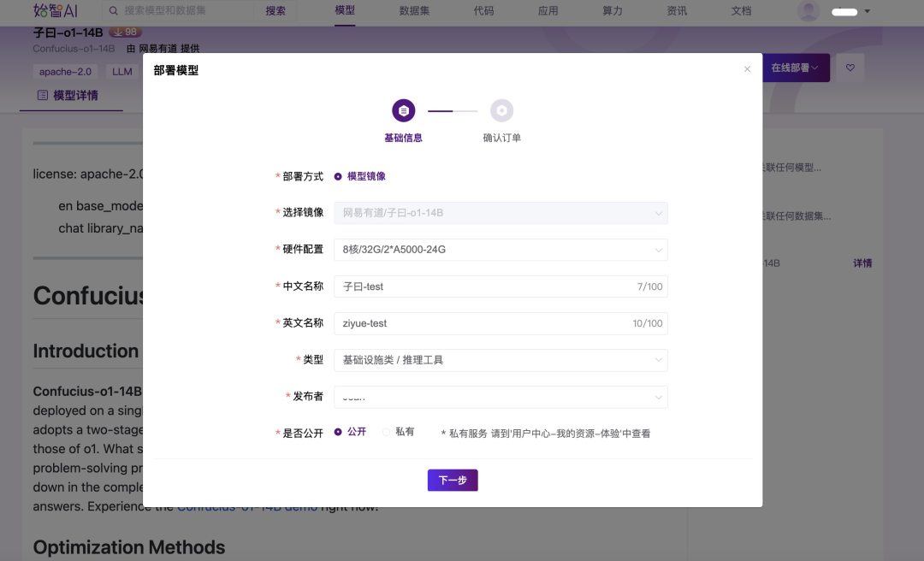Click the 始智AI logo
This screenshot has width=924, height=561.
[x=55, y=10]
